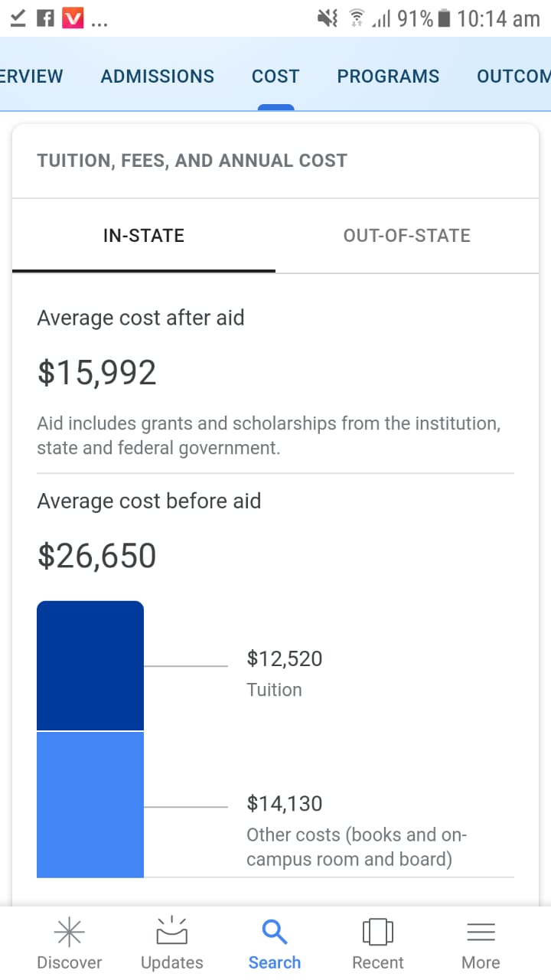
Task: Tap the Tuition, Fees, and Annual Cost header
Action: pyautogui.click(x=192, y=161)
